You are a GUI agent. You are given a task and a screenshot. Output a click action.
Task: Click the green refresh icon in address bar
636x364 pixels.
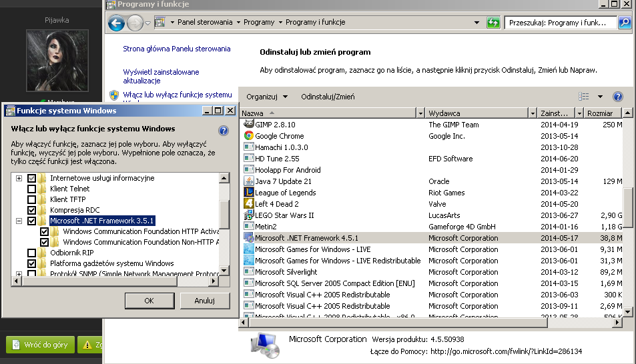(493, 23)
